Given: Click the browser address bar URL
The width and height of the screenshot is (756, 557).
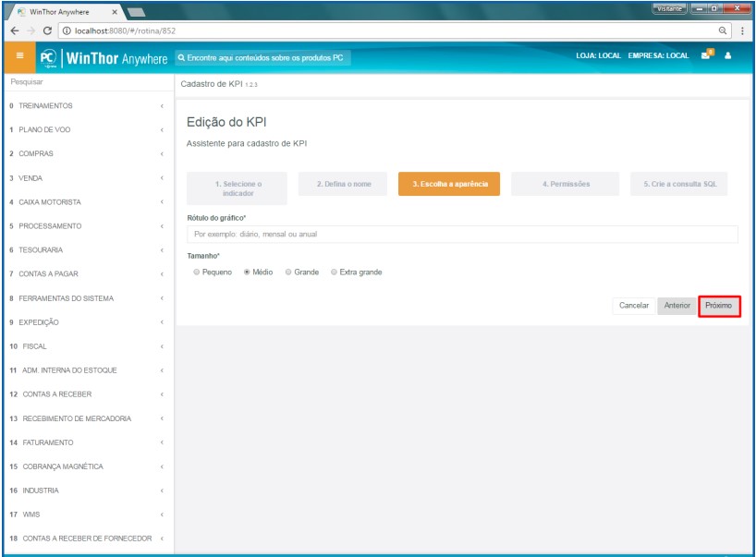Looking at the screenshot, I should [125, 30].
